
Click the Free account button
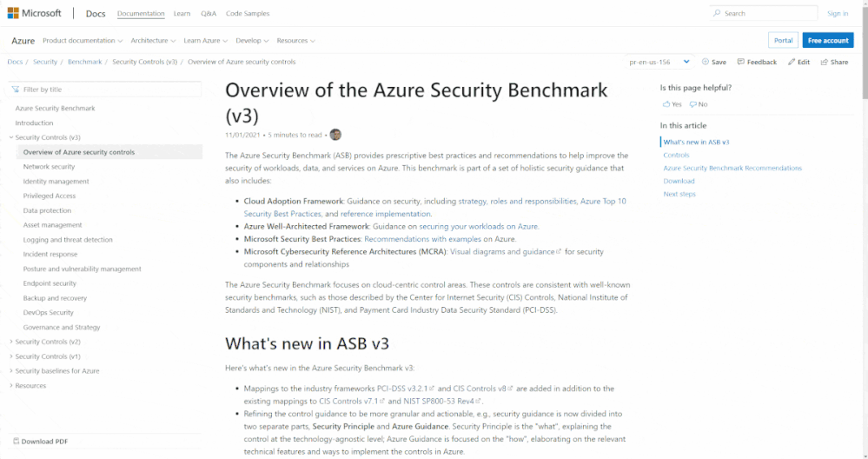pyautogui.click(x=827, y=40)
